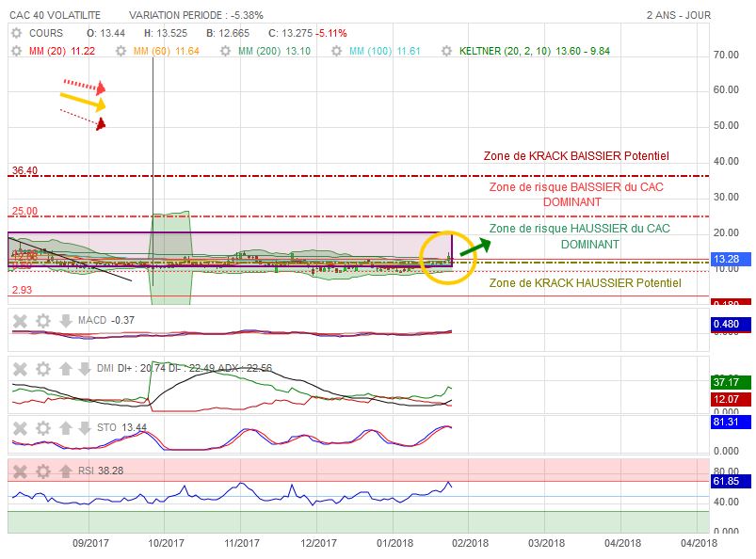Open DMI indicator settings gear
Image resolution: width=756 pixels, height=559 pixels.
pyautogui.click(x=43, y=369)
